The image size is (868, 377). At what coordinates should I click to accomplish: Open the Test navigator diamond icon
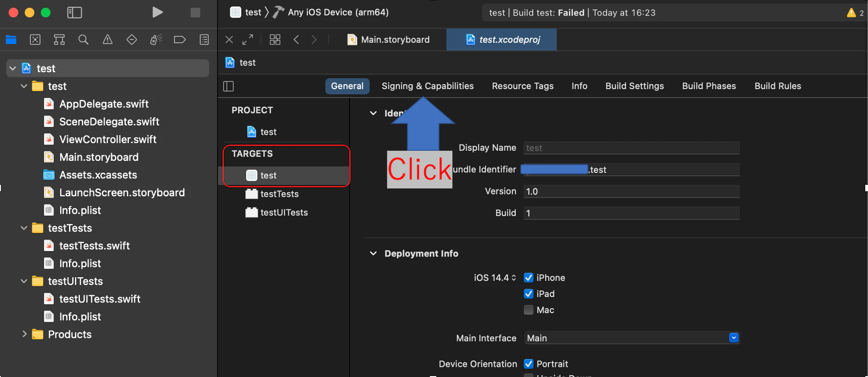click(x=132, y=40)
